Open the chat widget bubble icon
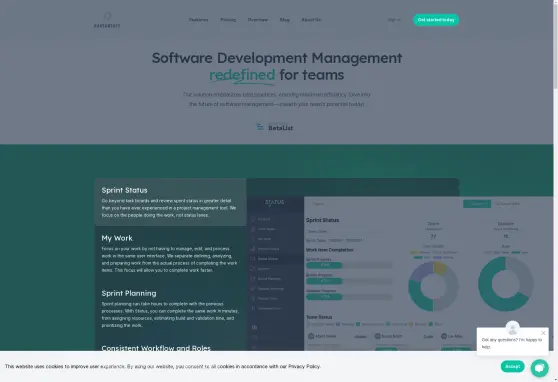Viewport: 558px width, 382px height. point(539,368)
